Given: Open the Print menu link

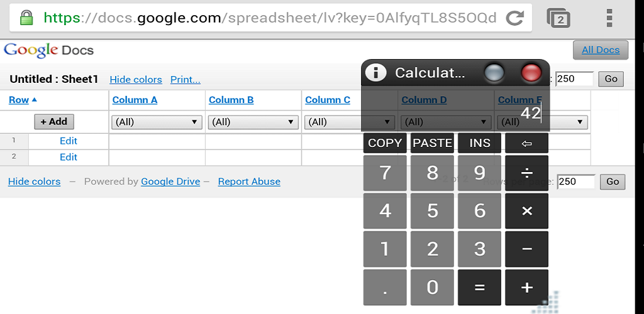Looking at the screenshot, I should click(x=185, y=80).
